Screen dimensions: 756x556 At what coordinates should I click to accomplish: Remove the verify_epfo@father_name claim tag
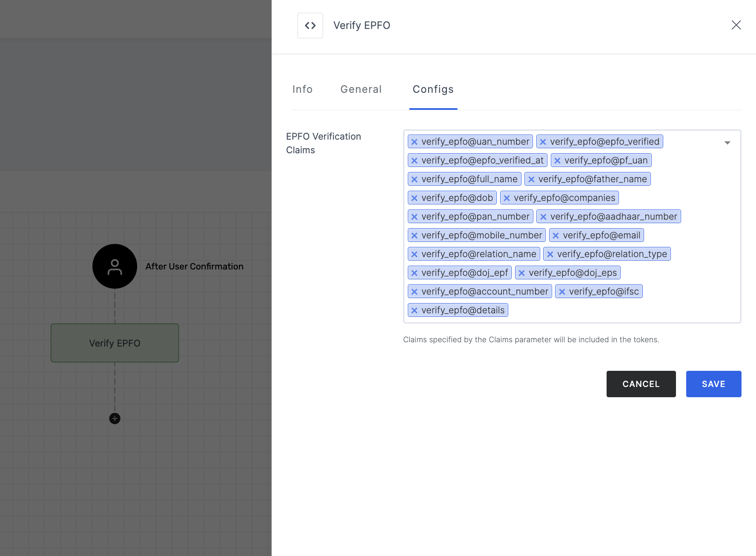(531, 179)
